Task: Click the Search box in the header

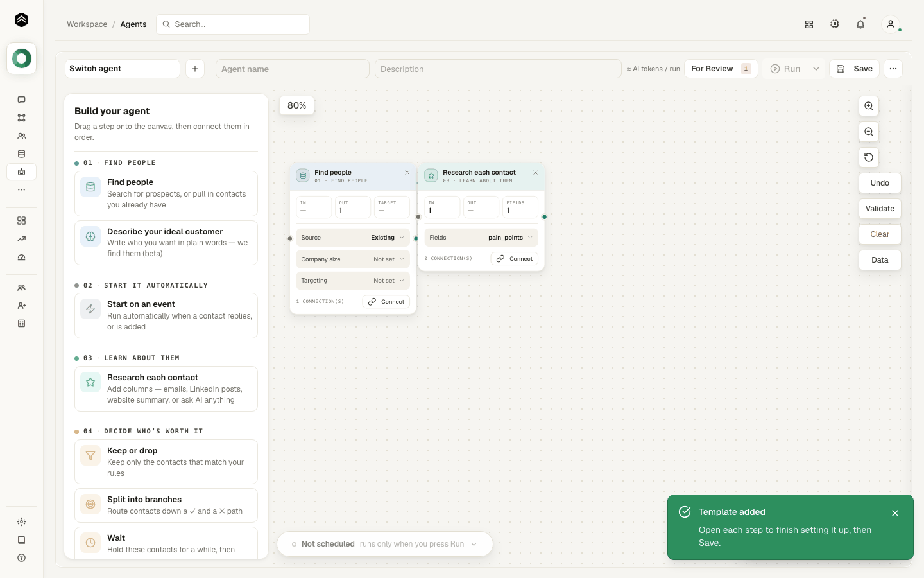Action: coord(233,24)
